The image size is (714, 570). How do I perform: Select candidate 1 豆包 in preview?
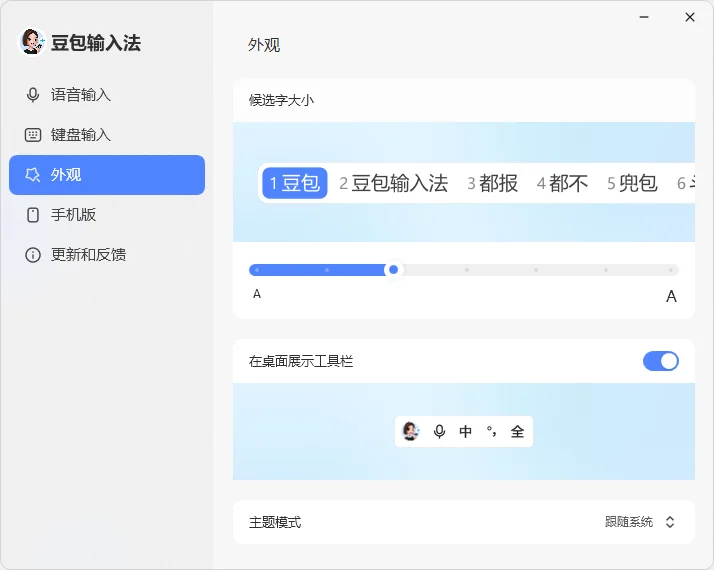[x=295, y=183]
